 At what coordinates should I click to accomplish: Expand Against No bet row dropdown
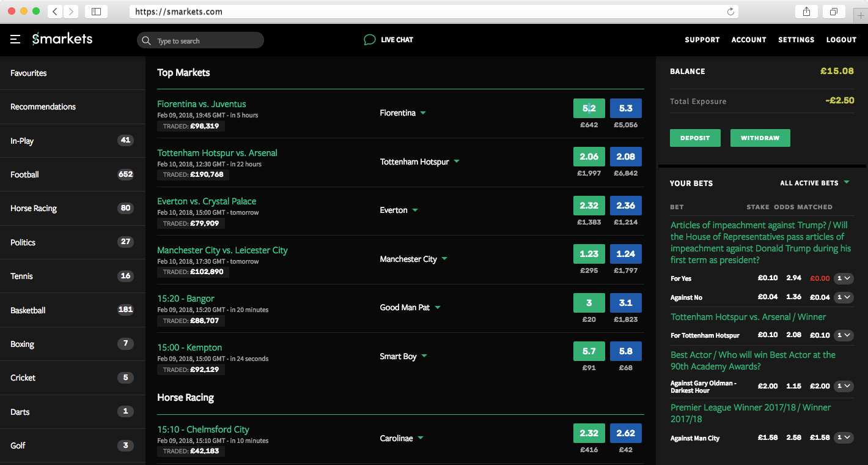coord(844,297)
